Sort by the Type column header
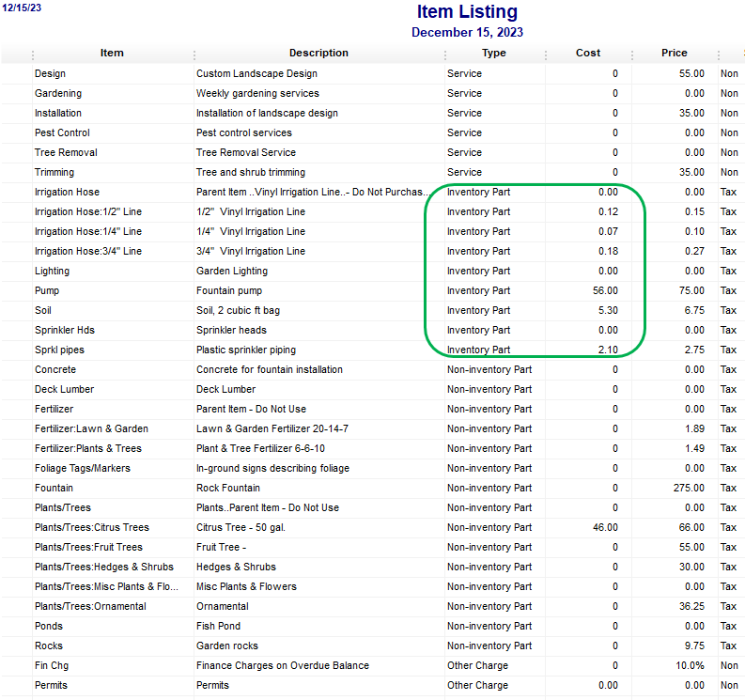The width and height of the screenshot is (745, 700). tap(493, 53)
